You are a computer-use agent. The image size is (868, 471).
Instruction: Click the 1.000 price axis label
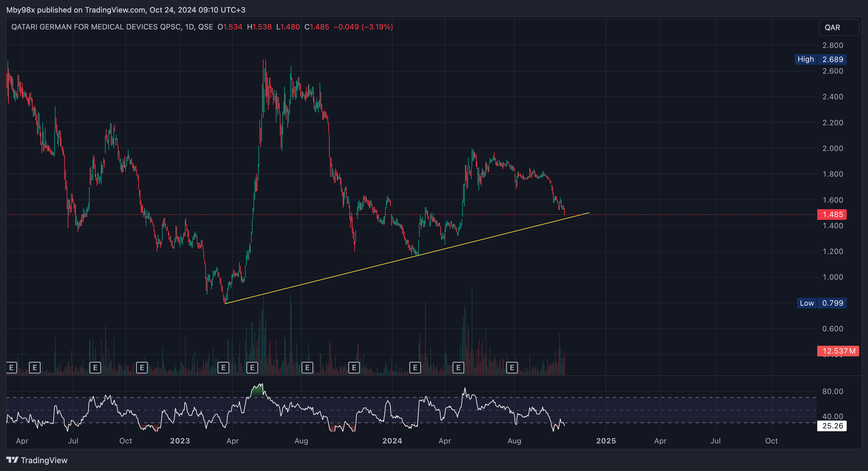click(x=833, y=277)
